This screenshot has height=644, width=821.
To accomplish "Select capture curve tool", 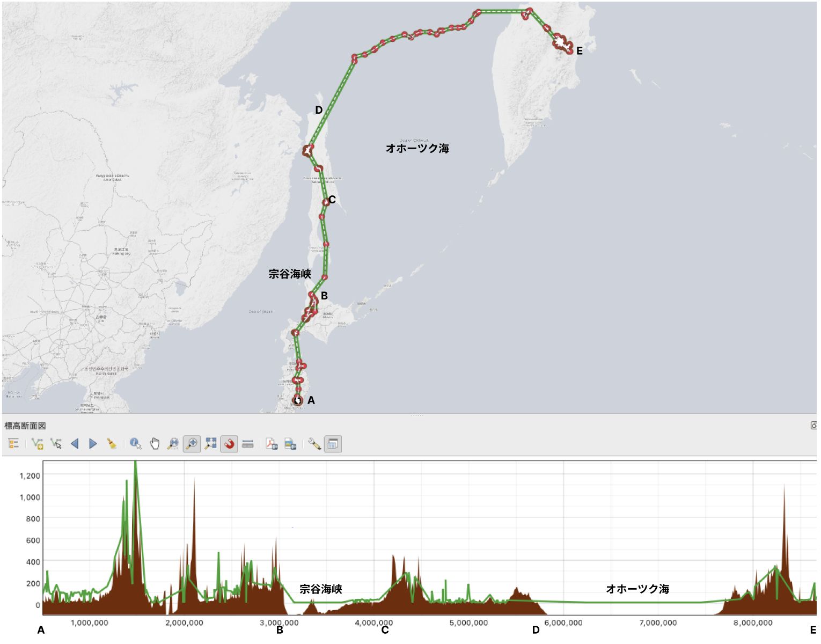I will click(x=37, y=444).
